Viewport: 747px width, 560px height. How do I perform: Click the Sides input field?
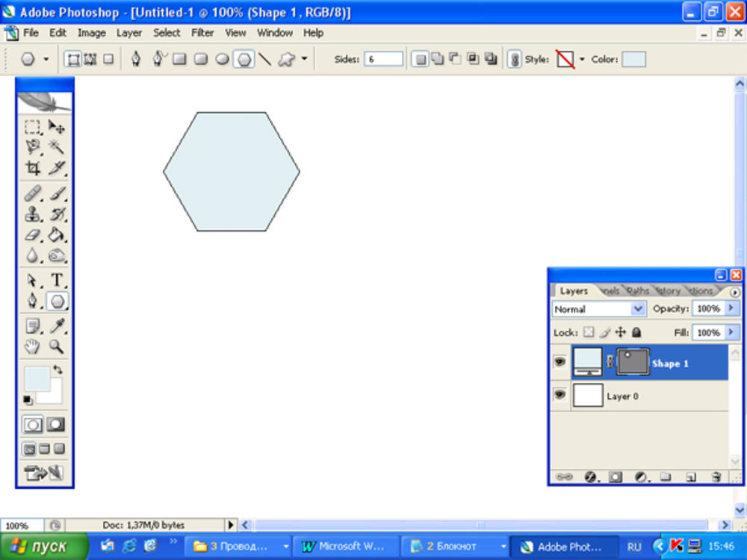tap(383, 60)
